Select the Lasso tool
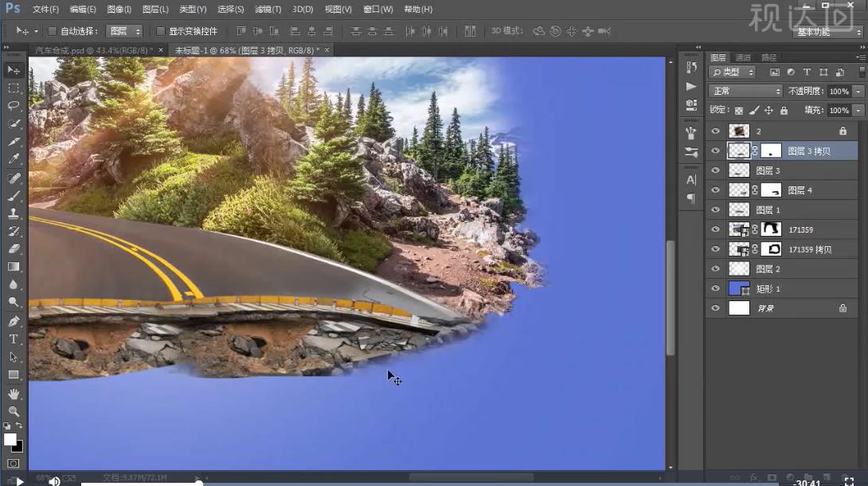This screenshot has height=486, width=868. pyautogui.click(x=14, y=105)
